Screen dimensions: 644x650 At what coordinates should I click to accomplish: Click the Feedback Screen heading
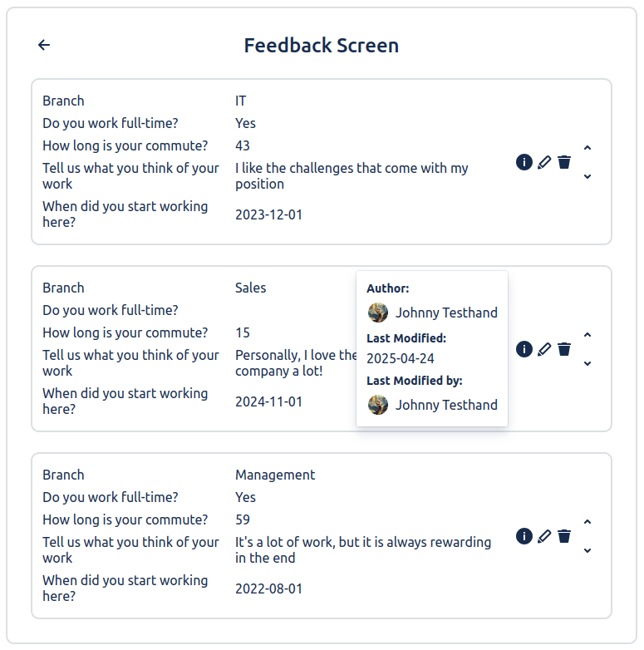(x=322, y=45)
